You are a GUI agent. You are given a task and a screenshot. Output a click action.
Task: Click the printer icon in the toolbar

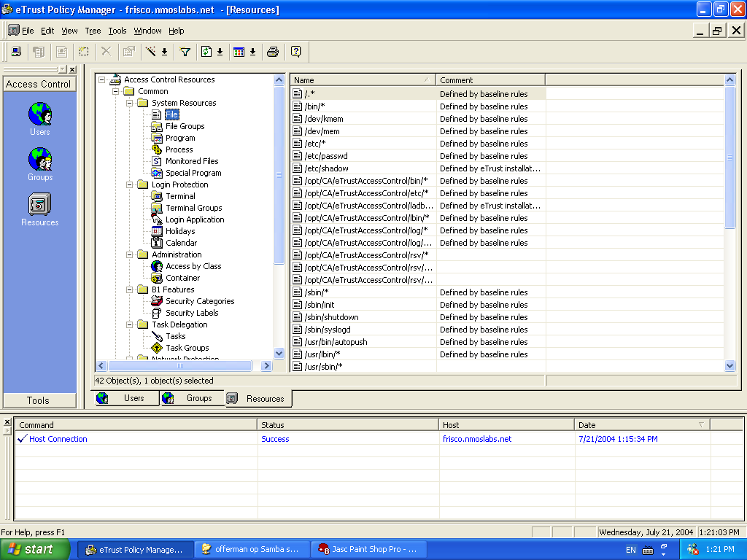(x=273, y=52)
